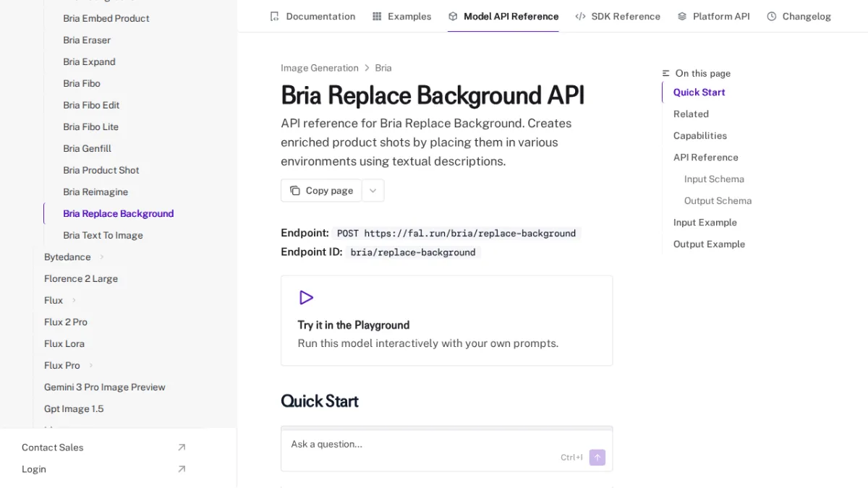Screen dimensions: 868x488
Task: Click the Model API Reference cube icon
Action: tap(453, 16)
